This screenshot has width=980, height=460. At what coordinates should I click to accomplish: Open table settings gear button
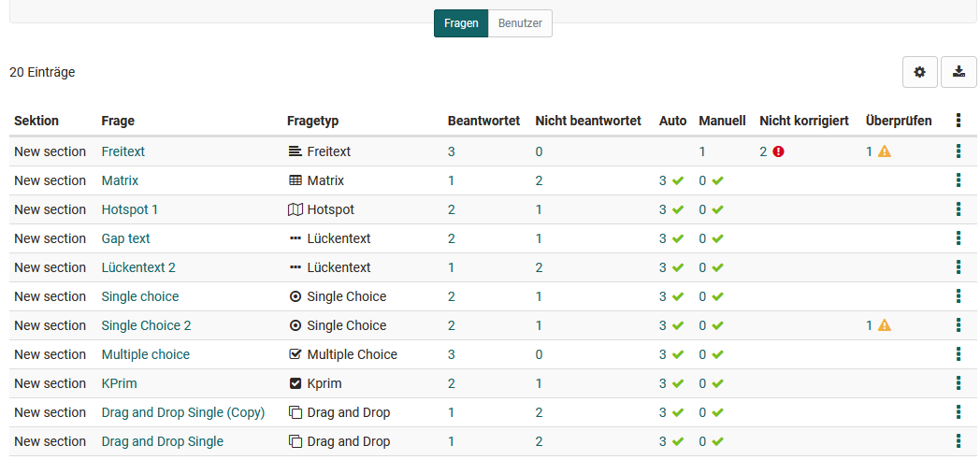pyautogui.click(x=919, y=72)
